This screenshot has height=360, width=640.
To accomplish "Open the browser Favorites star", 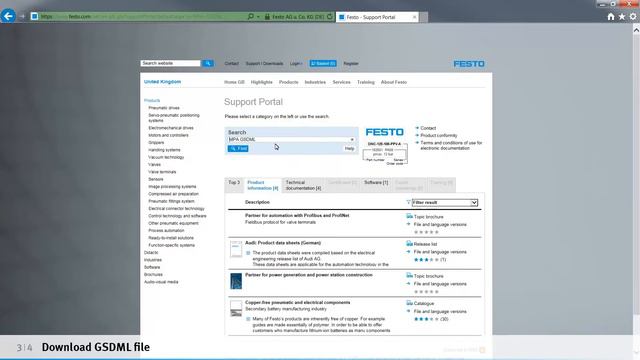I will pyautogui.click(x=622, y=17).
